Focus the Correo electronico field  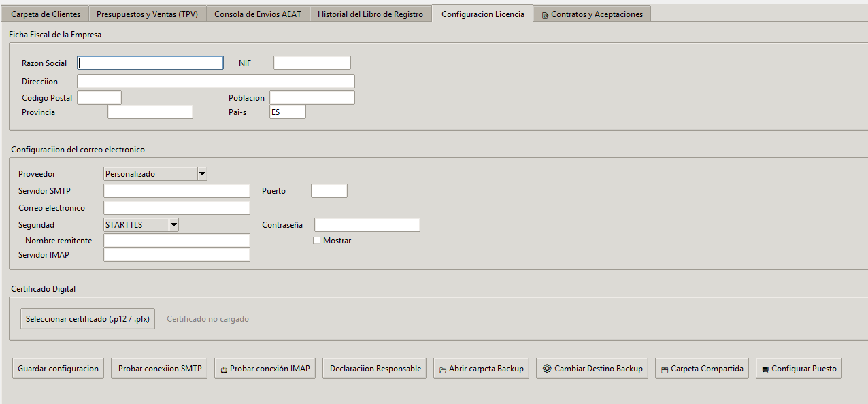click(x=177, y=207)
